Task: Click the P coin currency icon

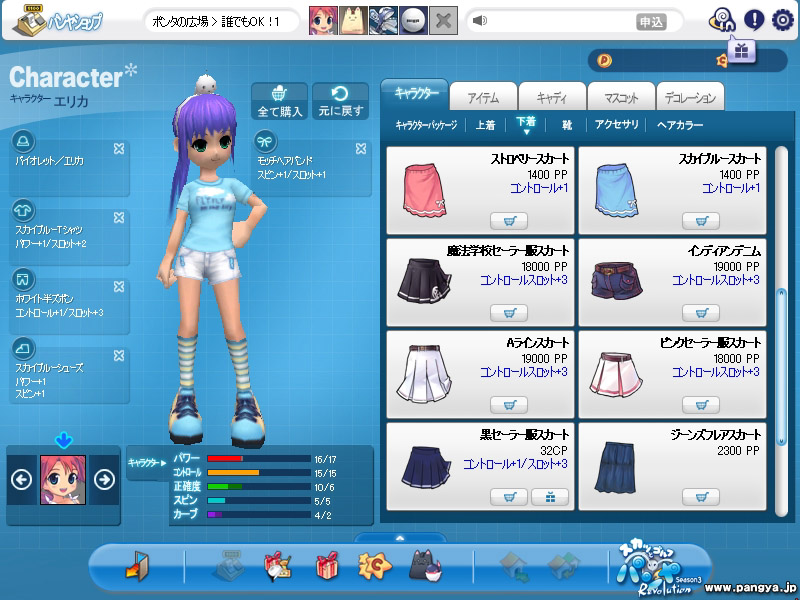Action: click(604, 61)
